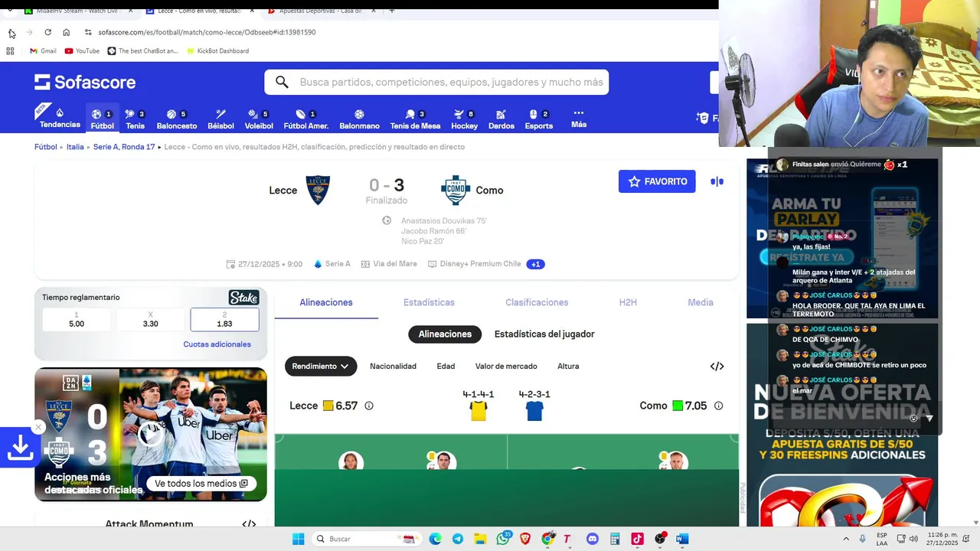This screenshot has height=551, width=980.
Task: Click the Sofascore logo
Action: coord(85,82)
